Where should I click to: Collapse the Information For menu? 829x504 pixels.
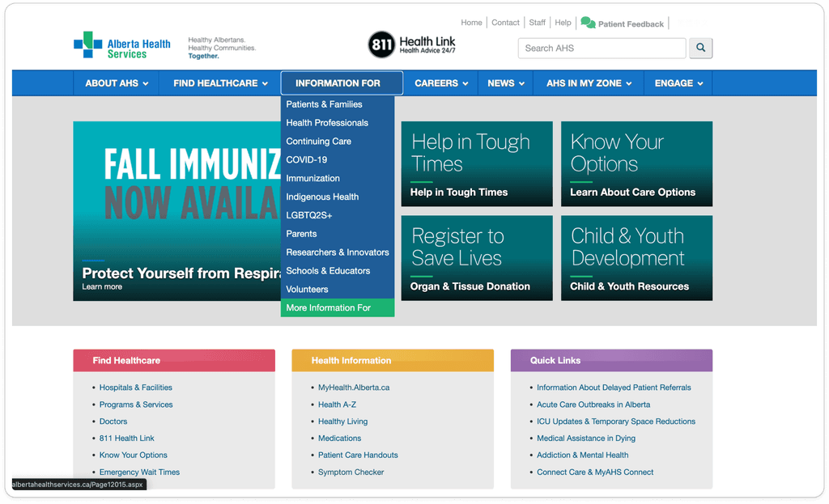[342, 83]
